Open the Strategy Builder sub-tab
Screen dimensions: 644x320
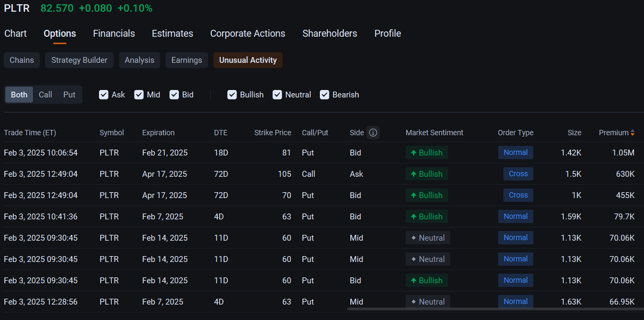pos(79,60)
